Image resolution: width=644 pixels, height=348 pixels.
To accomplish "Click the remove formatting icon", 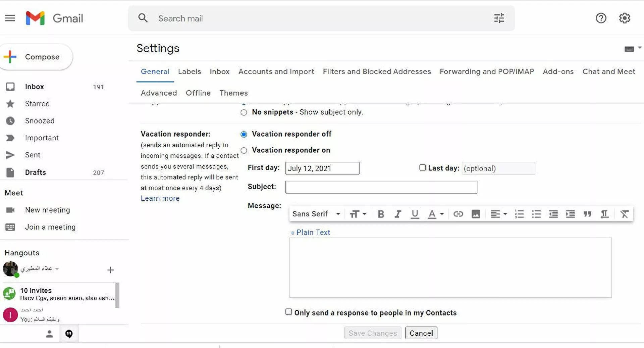I will [624, 214].
